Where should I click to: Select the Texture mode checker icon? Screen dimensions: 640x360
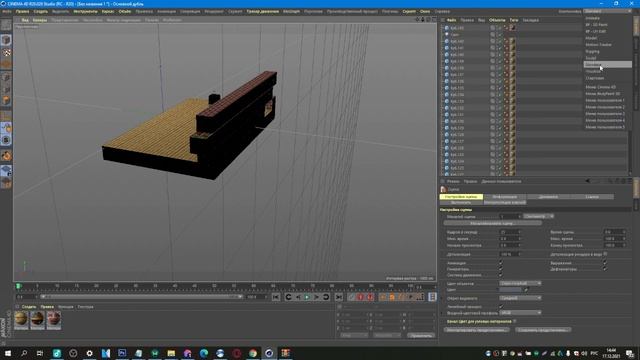point(6,53)
